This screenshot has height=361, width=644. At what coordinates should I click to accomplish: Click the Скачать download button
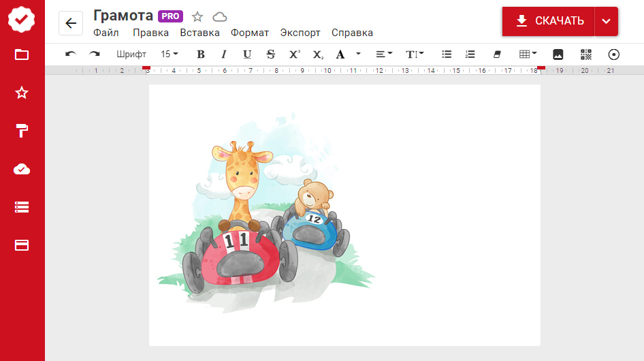[x=549, y=21]
